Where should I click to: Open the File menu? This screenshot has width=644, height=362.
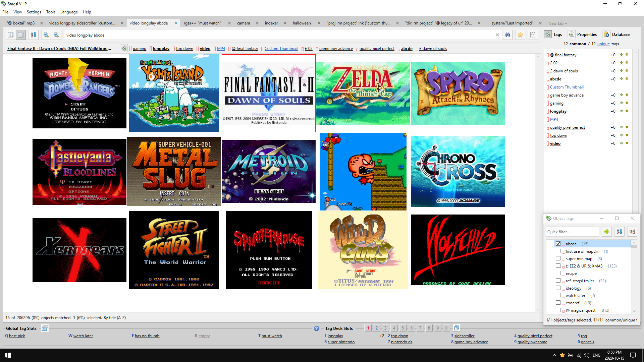[5, 12]
